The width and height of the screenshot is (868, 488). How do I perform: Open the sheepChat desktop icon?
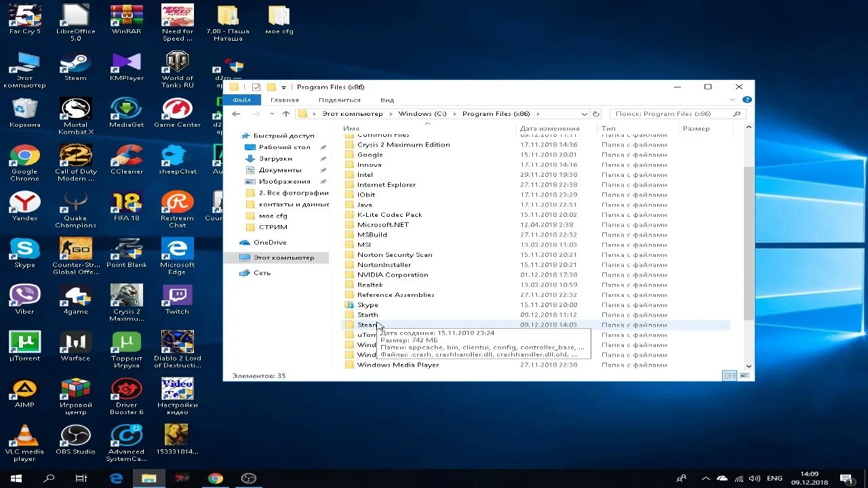[178, 159]
